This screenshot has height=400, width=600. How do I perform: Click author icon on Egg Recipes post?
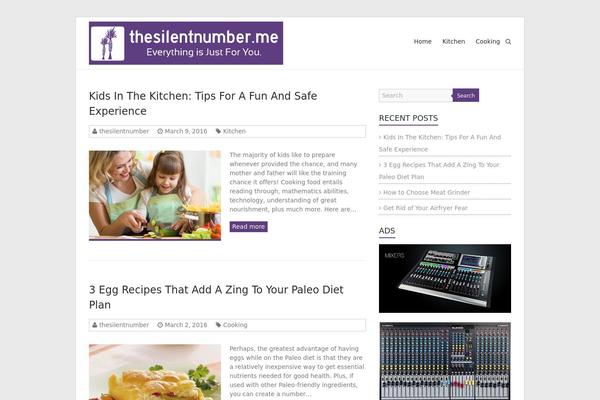click(95, 325)
